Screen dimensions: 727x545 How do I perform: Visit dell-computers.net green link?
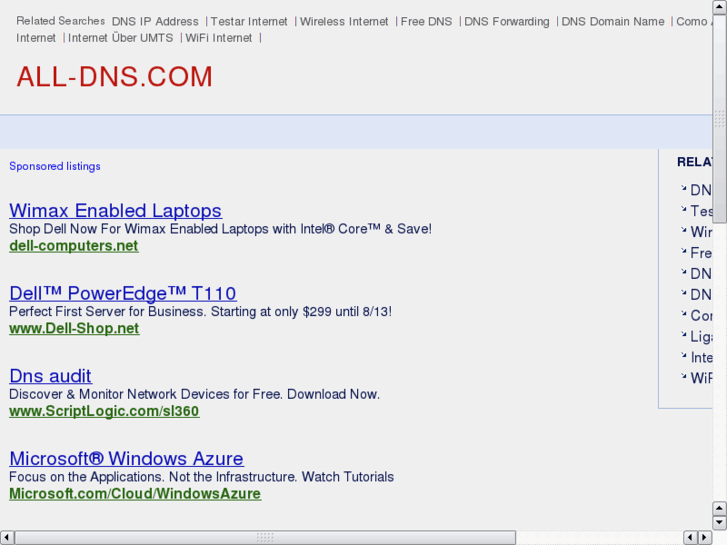[x=74, y=246]
